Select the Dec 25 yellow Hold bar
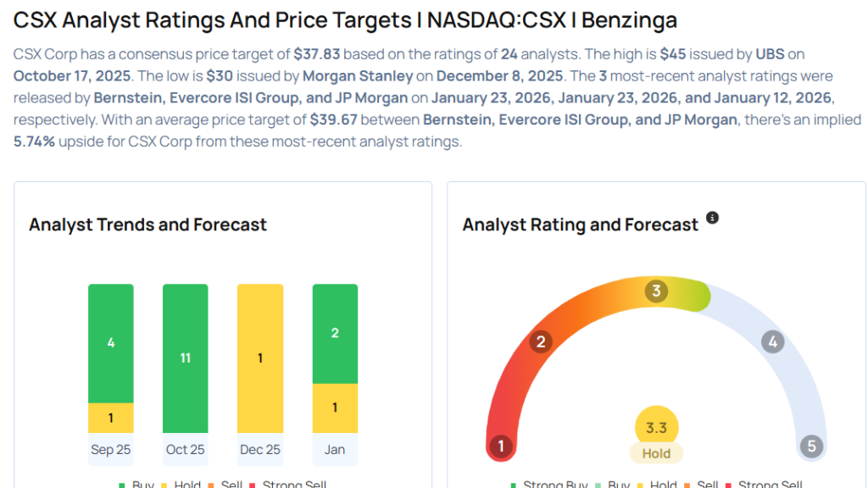Image resolution: width=868 pixels, height=488 pixels. point(260,358)
